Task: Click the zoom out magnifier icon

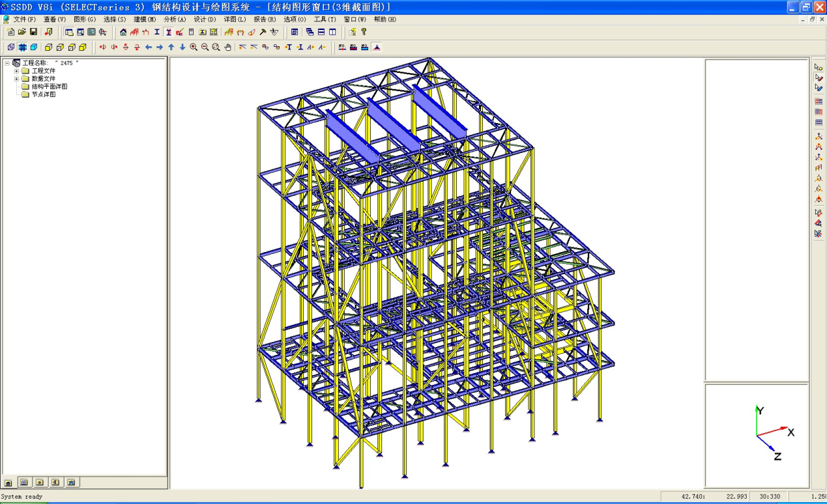Action: tap(205, 47)
